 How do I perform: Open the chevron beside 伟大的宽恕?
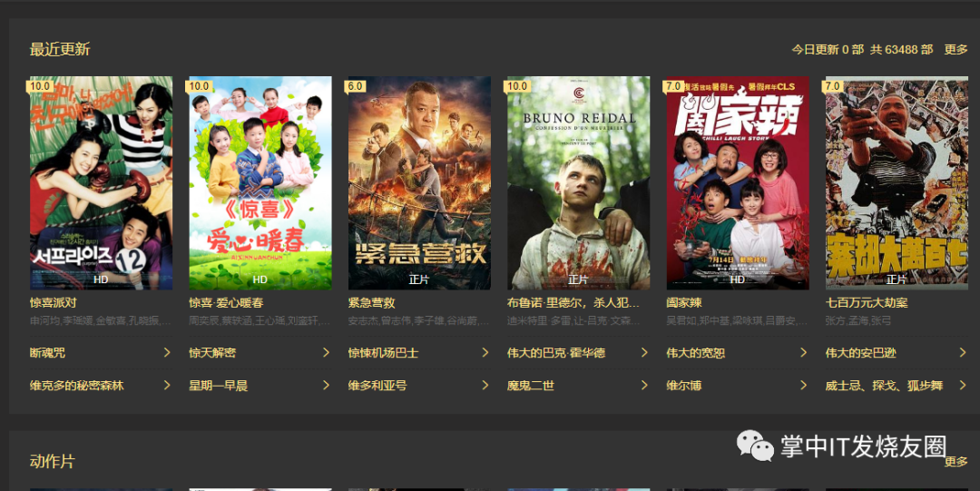(804, 353)
